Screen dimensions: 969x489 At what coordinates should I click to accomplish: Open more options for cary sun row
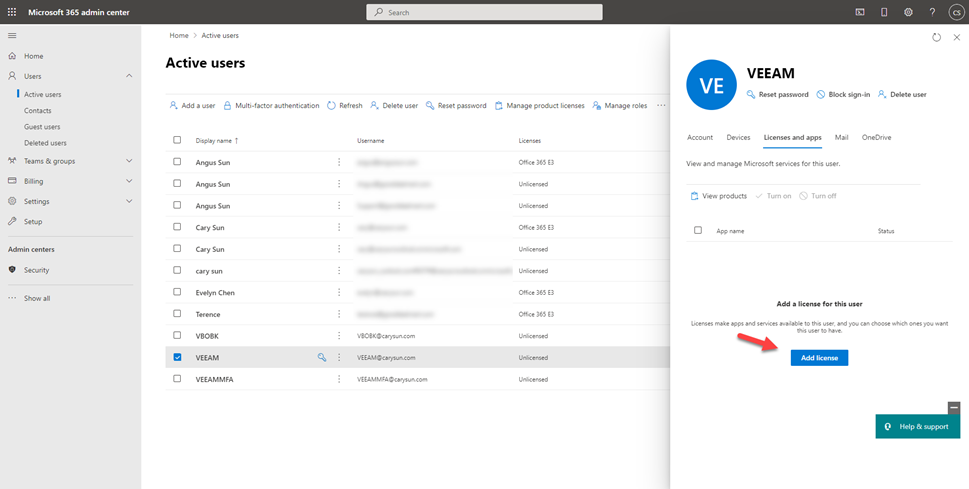(x=339, y=271)
